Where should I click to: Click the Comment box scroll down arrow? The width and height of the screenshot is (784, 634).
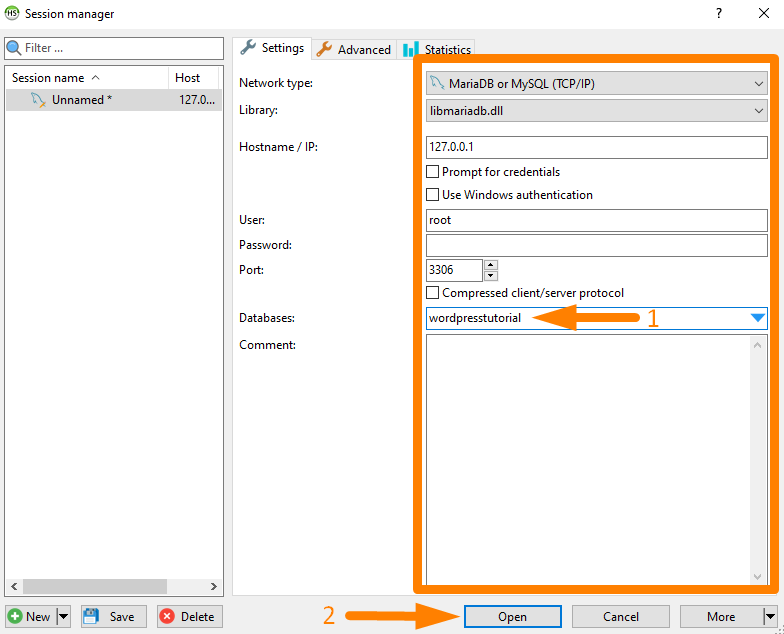coord(758,576)
